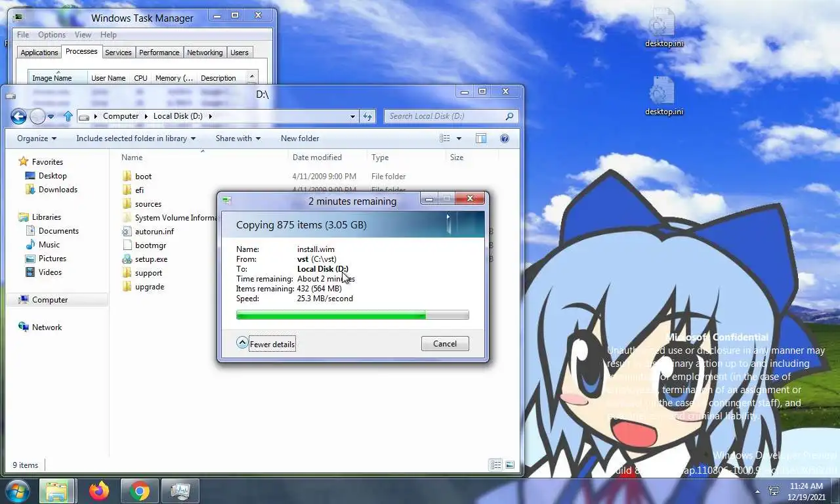The width and height of the screenshot is (840, 504).
Task: Switch to Performance tab in Task Manager
Action: [x=159, y=52]
